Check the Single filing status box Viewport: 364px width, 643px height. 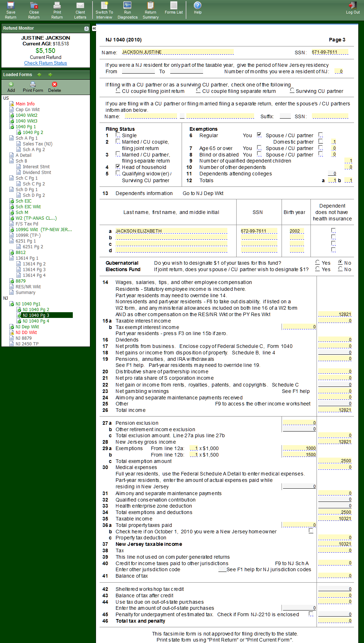click(x=118, y=135)
